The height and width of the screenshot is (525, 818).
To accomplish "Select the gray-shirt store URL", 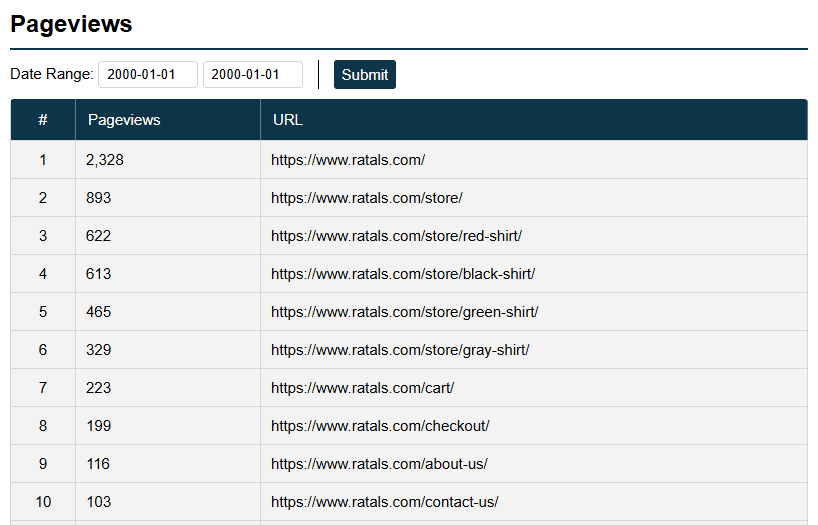I will [x=400, y=350].
